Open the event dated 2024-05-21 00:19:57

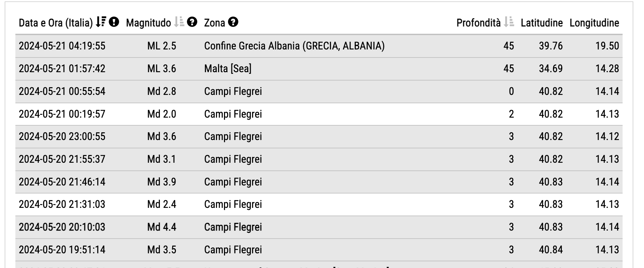(319, 114)
